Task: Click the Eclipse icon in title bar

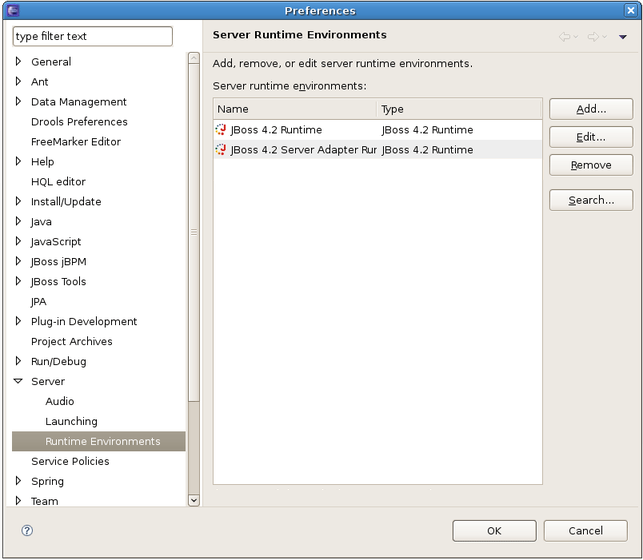Action: 13,11
